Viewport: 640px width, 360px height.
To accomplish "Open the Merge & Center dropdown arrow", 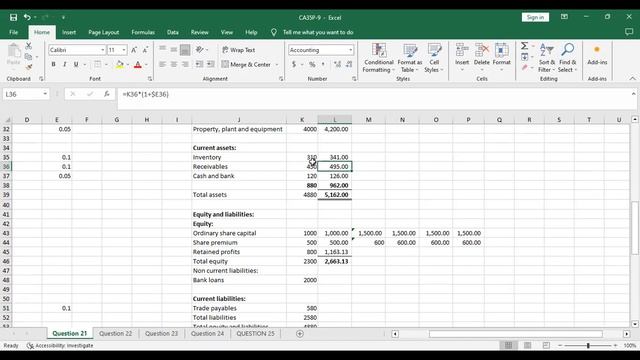I will click(x=277, y=64).
